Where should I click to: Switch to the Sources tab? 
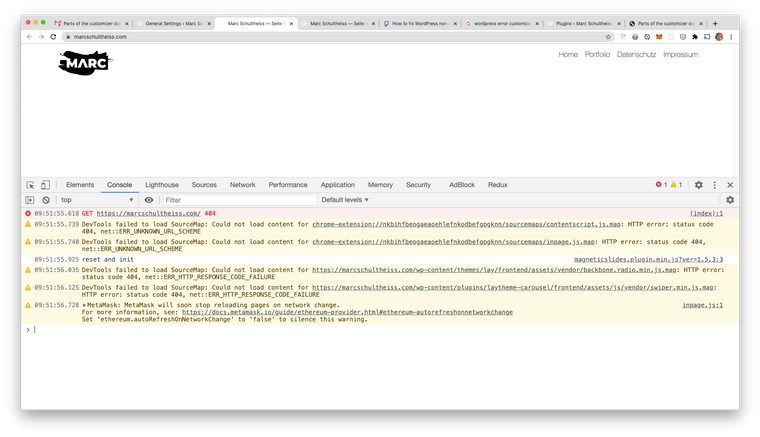[204, 185]
